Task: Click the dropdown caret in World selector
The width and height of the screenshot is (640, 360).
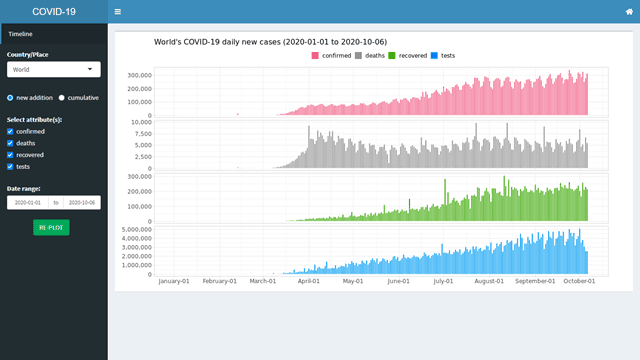Action: [x=90, y=69]
